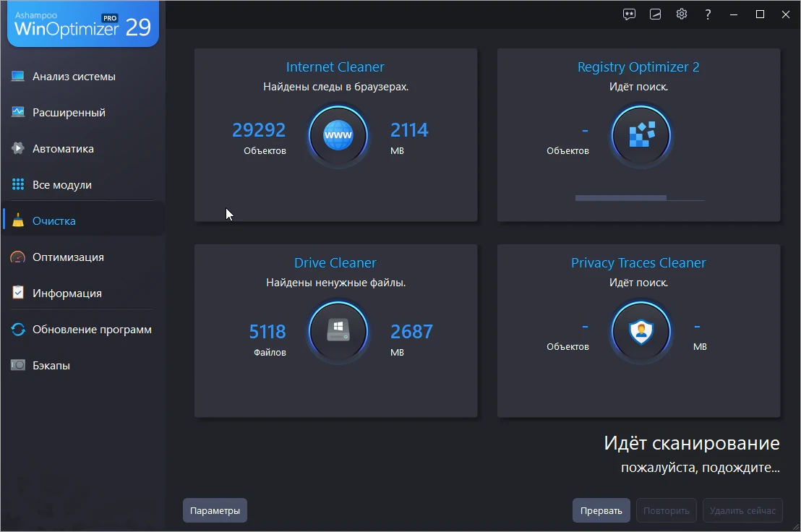Viewport: 801px width, 532px height.
Task: Maximize the WinOptimizer window
Action: [760, 14]
